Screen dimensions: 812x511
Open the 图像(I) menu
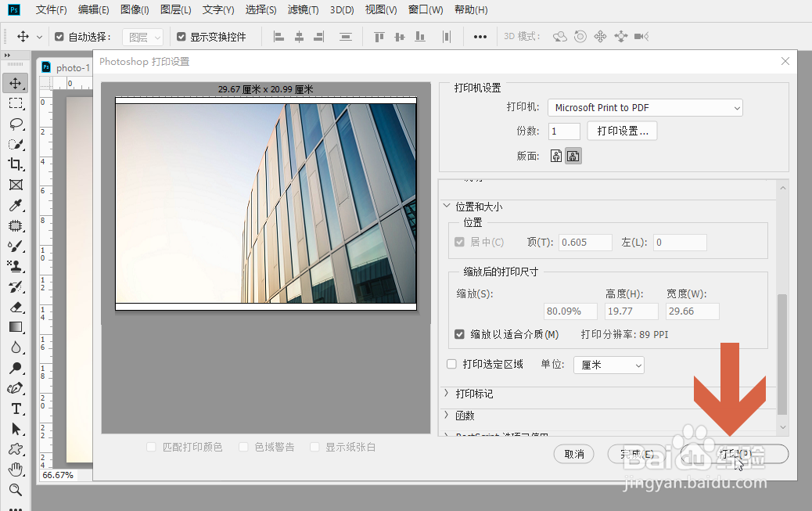[x=135, y=10]
